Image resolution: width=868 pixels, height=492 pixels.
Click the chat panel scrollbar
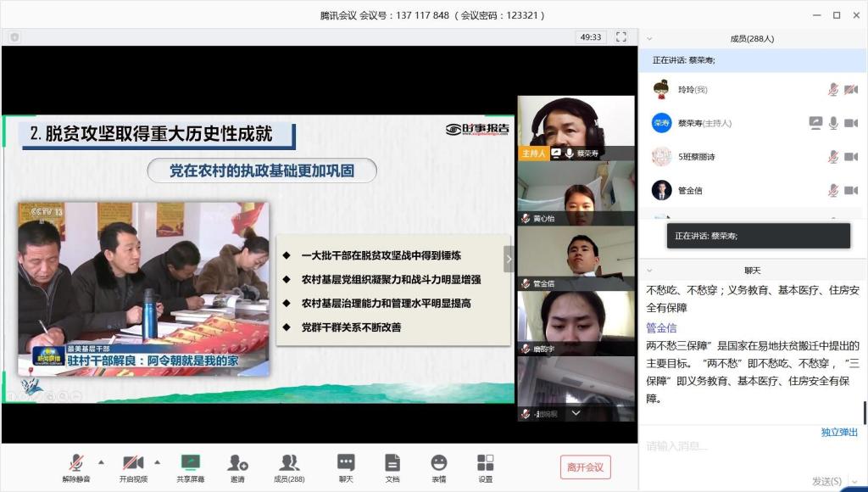pos(864,412)
